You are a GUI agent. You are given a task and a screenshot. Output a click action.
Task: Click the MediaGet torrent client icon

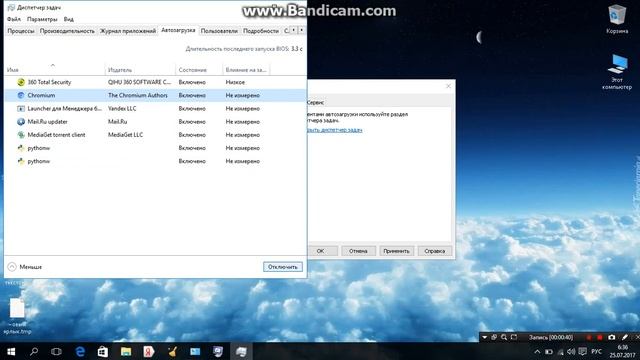tap(21, 135)
